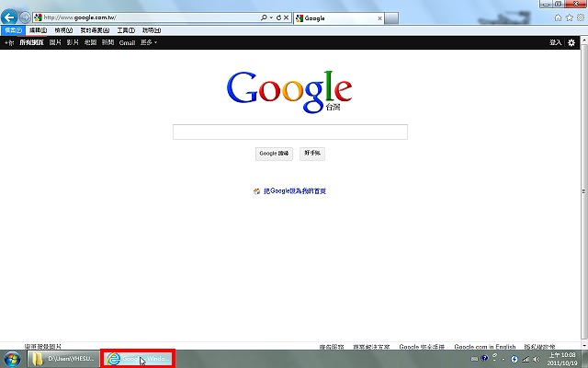
Task: Open the Windows Start orb
Action: 12,359
